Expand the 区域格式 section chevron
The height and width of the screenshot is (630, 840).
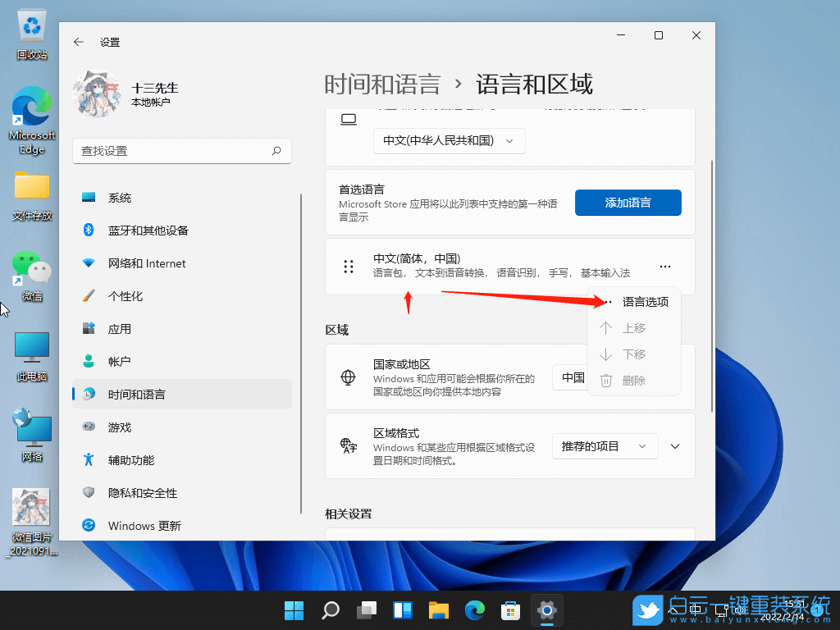tap(674, 445)
